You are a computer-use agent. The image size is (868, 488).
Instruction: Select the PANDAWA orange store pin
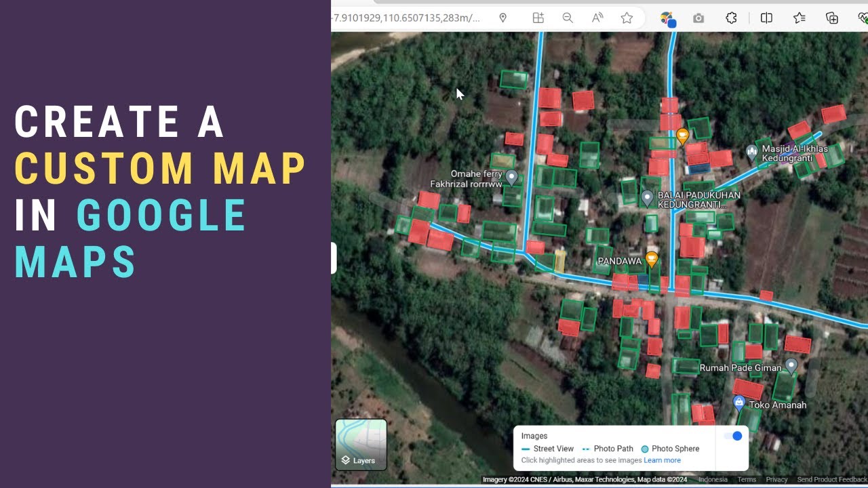[x=652, y=259]
